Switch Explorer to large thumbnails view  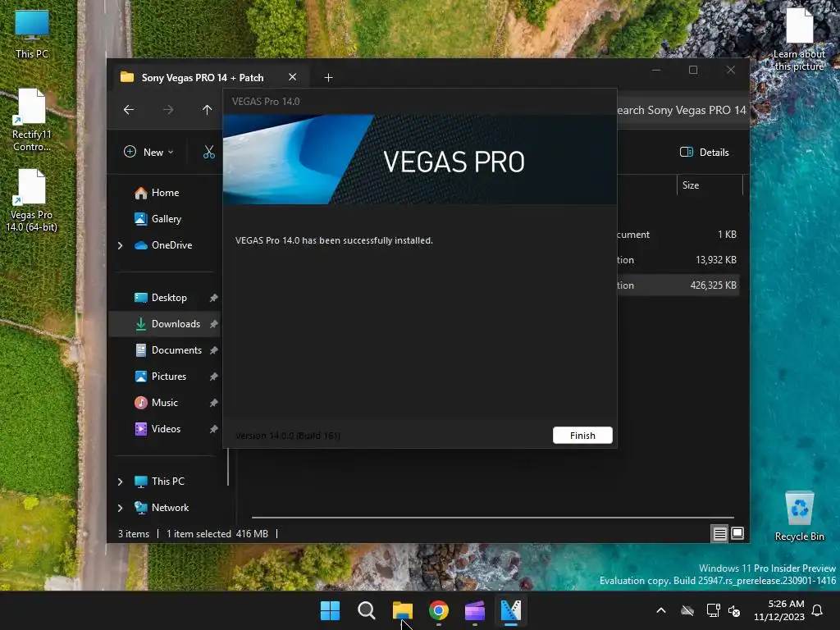pos(737,533)
